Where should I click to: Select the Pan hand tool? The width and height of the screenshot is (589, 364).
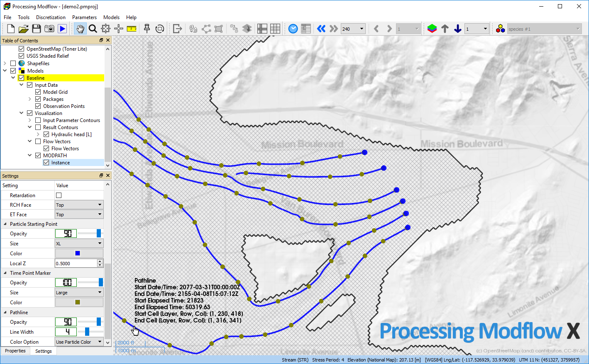80,29
